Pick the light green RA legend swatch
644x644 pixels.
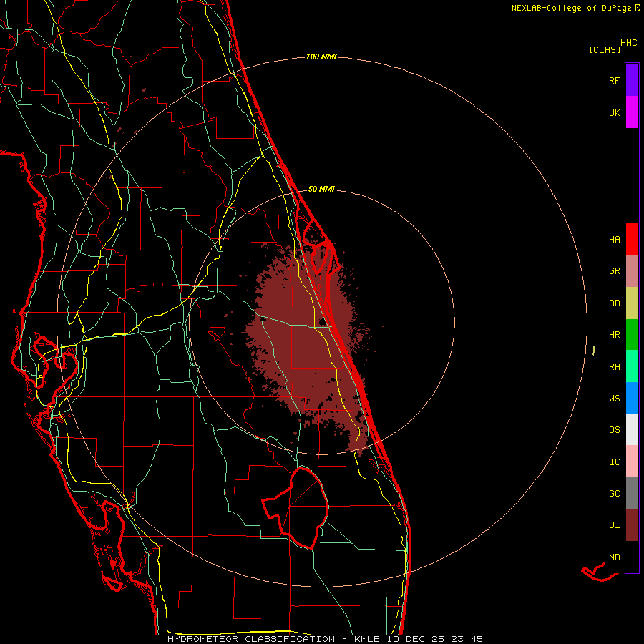(x=632, y=366)
